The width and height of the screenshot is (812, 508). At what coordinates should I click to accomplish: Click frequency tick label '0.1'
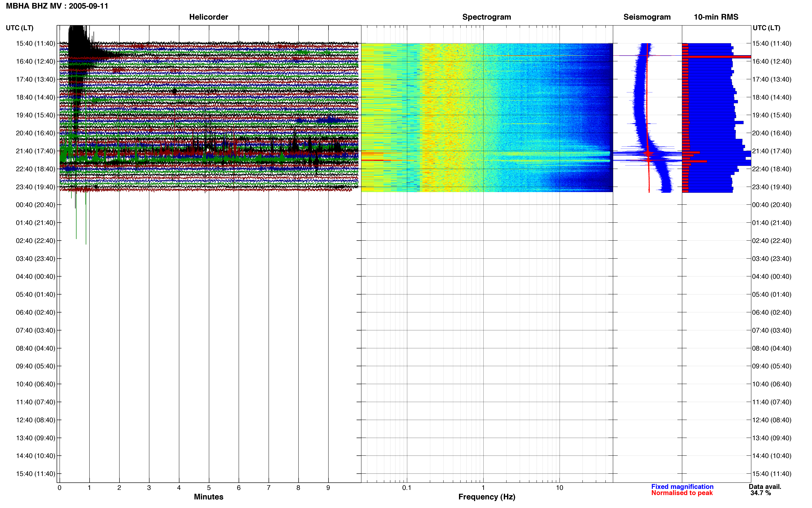pos(407,488)
